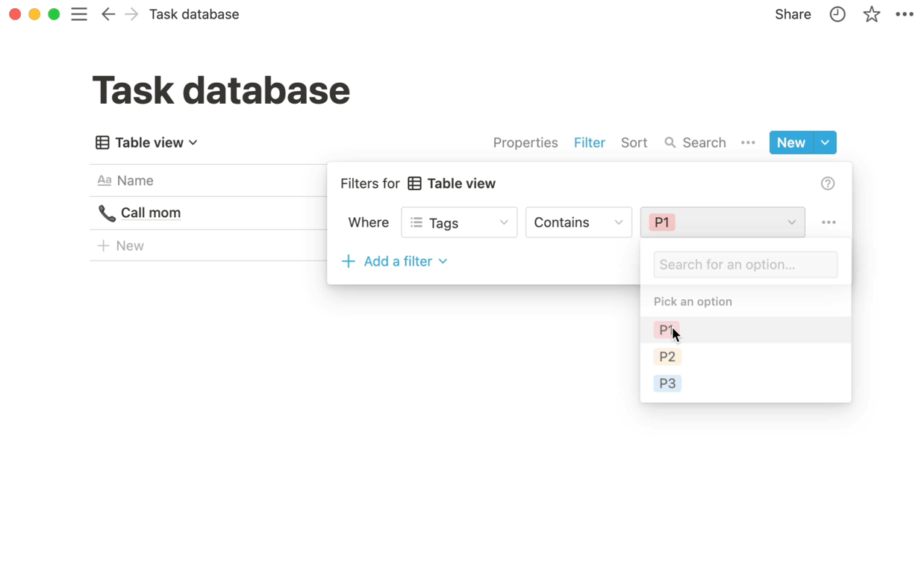Image resolution: width=924 pixels, height=573 pixels.
Task: Open the Table view switcher dropdown
Action: click(147, 143)
